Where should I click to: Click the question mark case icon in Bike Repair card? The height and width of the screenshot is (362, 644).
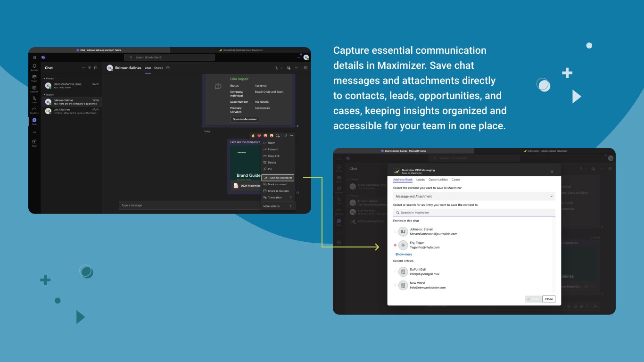click(218, 86)
